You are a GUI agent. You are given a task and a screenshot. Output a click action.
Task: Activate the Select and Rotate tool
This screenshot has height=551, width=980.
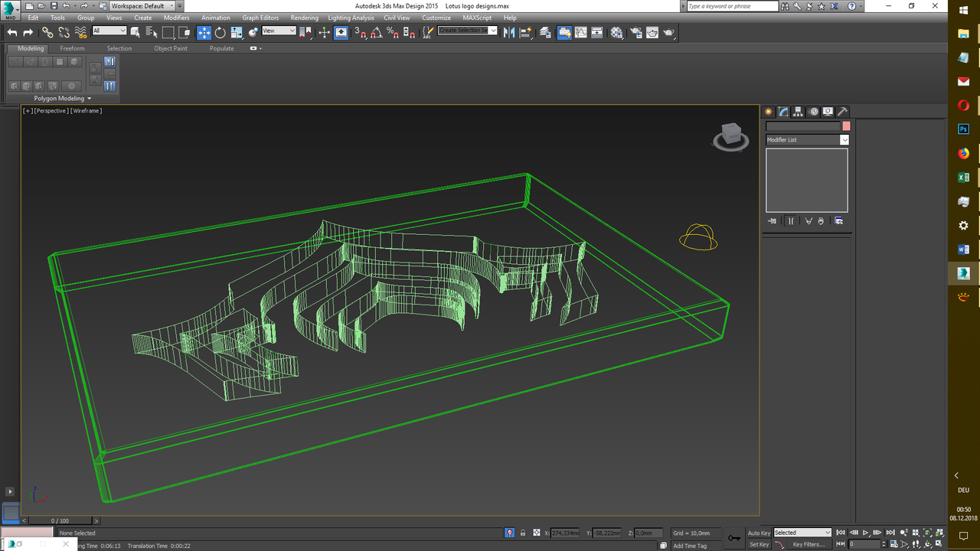(x=220, y=32)
